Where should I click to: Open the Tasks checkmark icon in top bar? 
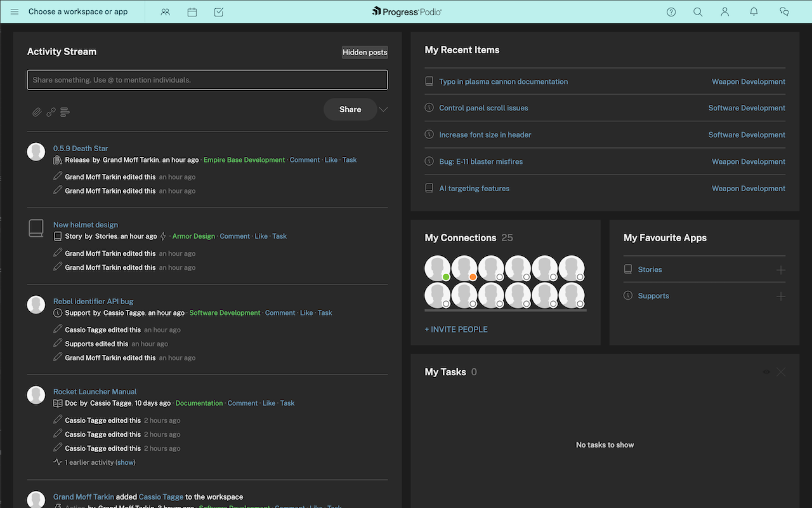[x=219, y=11]
